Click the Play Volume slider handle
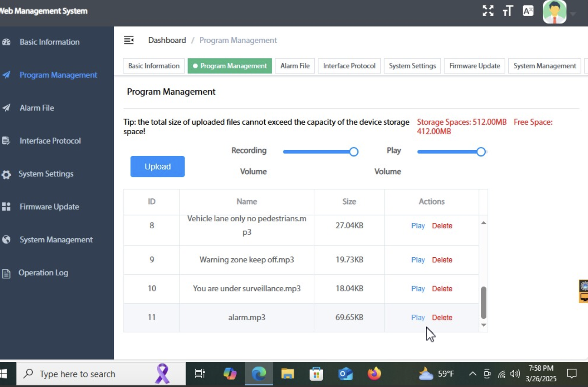 (x=481, y=152)
